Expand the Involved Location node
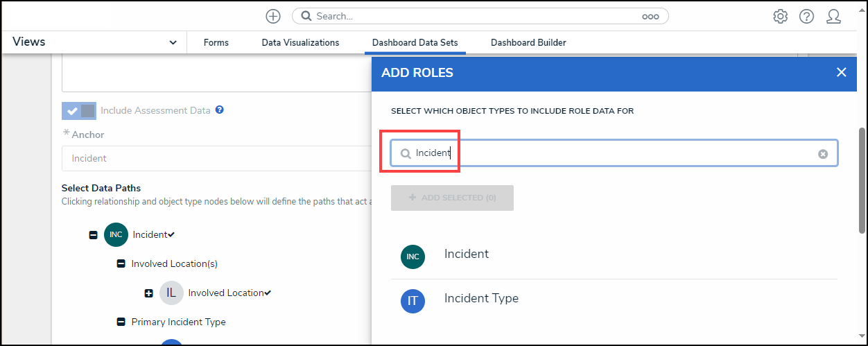Screen dimensions: 868x346 coord(148,293)
